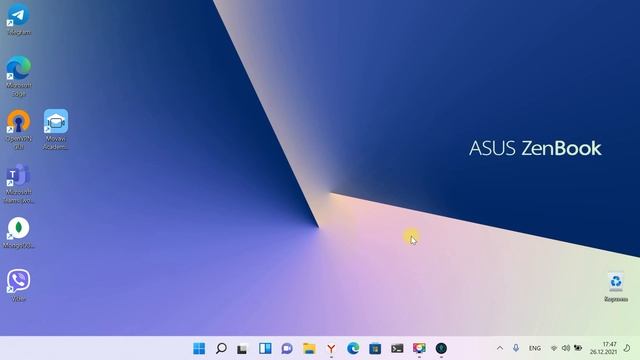The height and width of the screenshot is (360, 640).
Task: Switch to the dark round app on taskbar
Action: (441, 348)
